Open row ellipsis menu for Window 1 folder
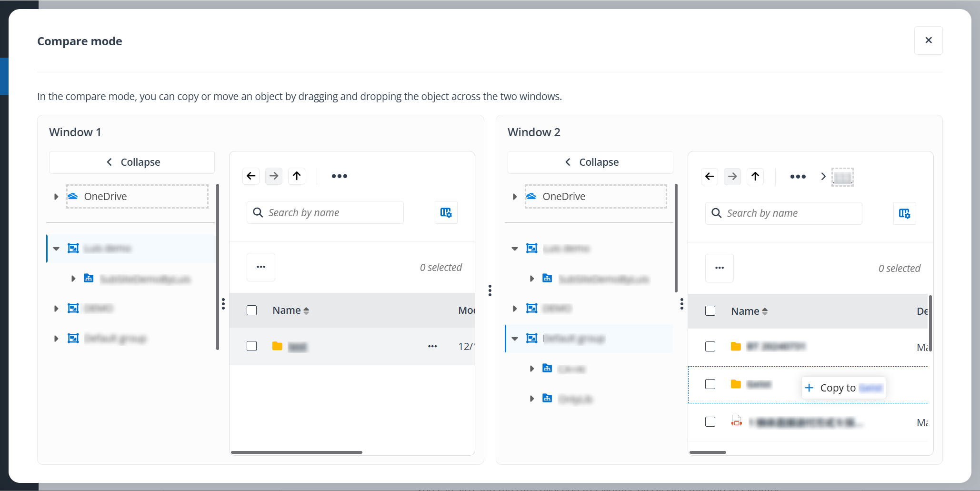Viewport: 980px width, 491px height. (x=432, y=346)
